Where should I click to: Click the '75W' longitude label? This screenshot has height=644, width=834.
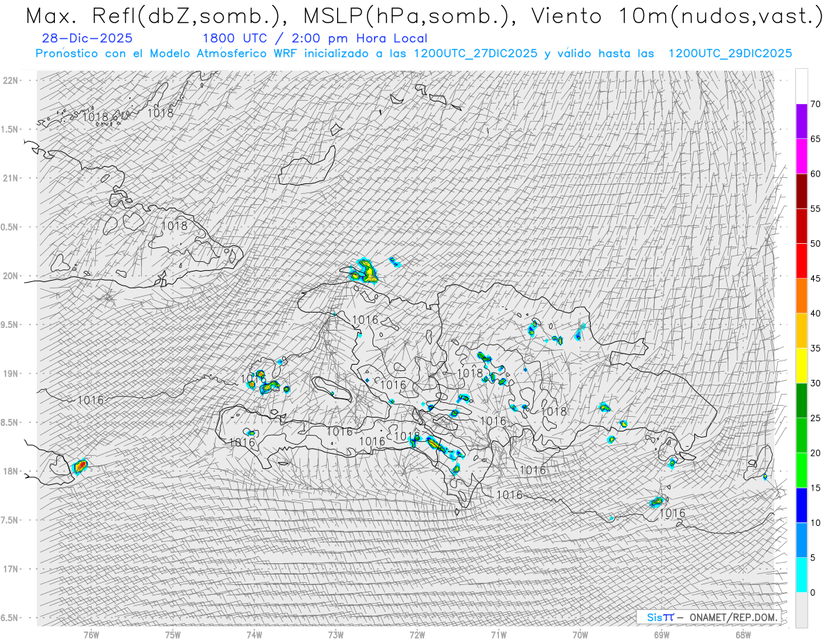click(x=173, y=635)
